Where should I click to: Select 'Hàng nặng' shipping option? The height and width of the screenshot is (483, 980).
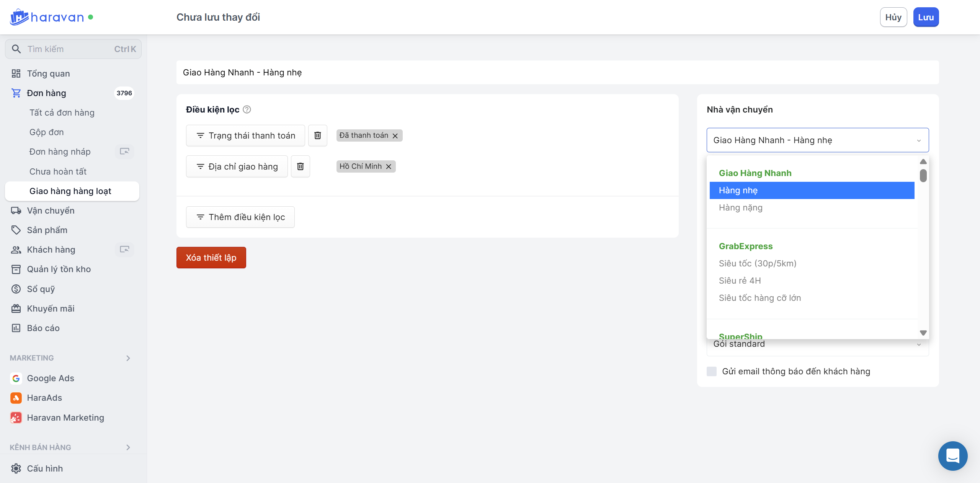pyautogui.click(x=740, y=208)
